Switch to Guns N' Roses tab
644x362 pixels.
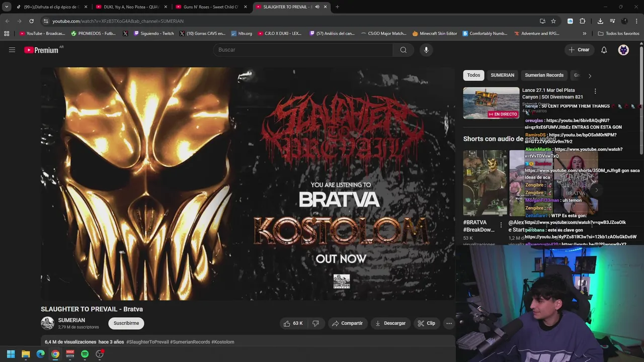(x=211, y=7)
